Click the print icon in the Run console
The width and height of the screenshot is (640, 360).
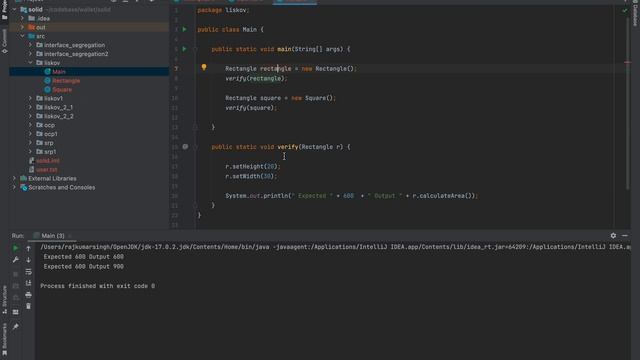tap(29, 294)
